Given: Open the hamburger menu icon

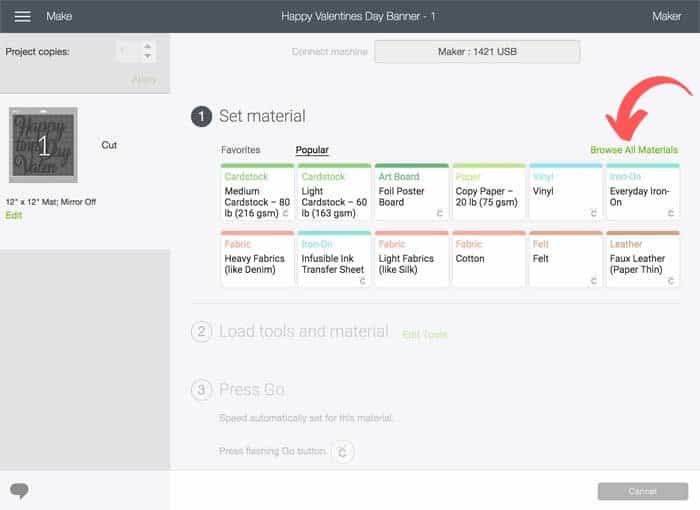Looking at the screenshot, I should 22,17.
